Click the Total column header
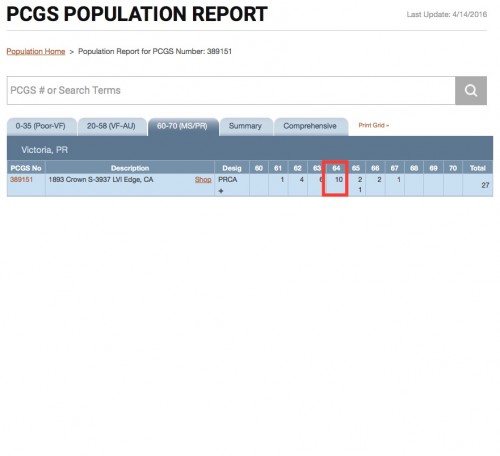The width and height of the screenshot is (500, 456). 478,168
